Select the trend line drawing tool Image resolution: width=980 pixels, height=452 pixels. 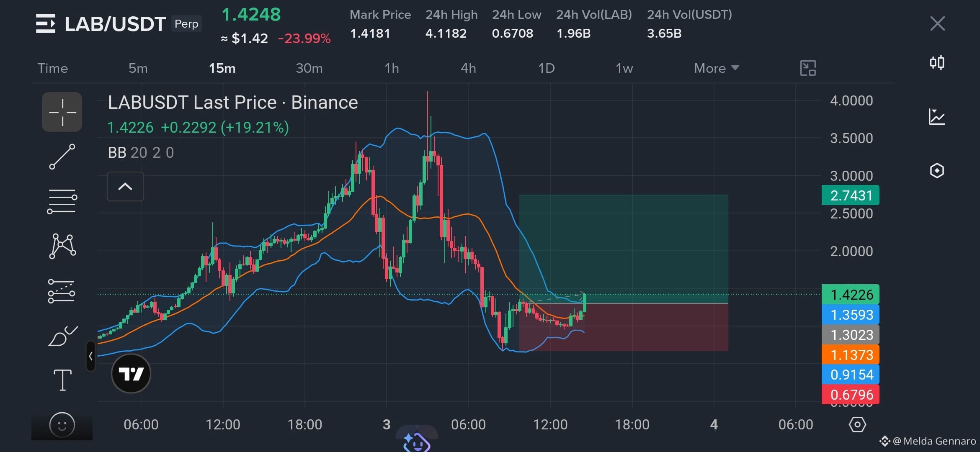click(62, 157)
